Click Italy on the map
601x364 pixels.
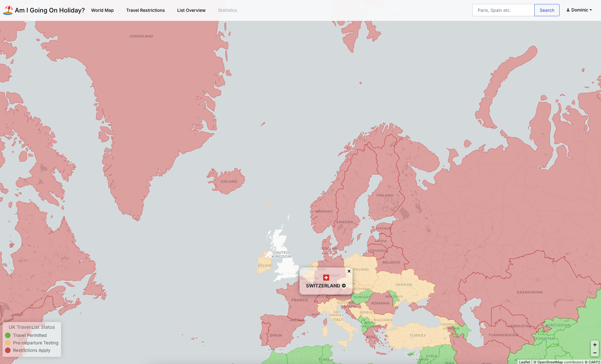pos(338,319)
